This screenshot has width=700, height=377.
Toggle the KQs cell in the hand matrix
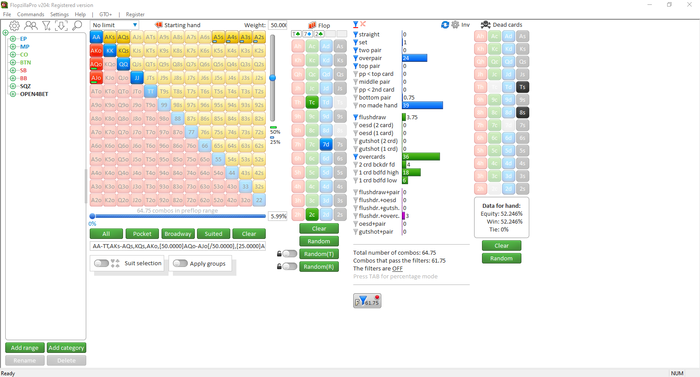[124, 50]
